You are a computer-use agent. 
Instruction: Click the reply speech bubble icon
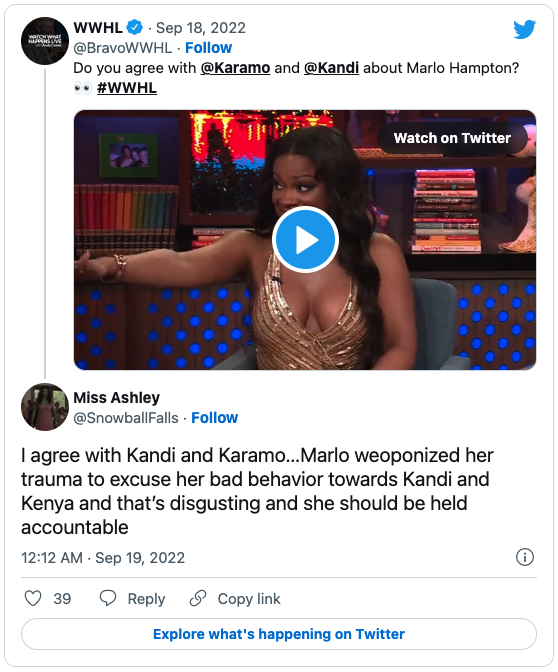coord(108,598)
